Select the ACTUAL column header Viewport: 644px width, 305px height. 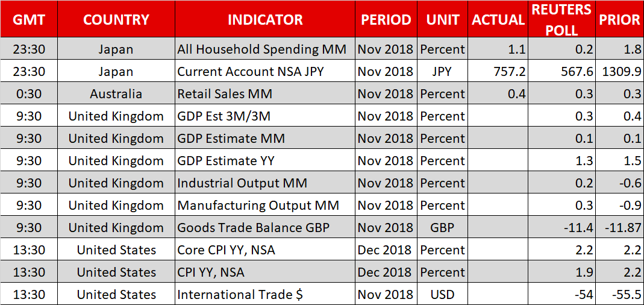[498, 19]
